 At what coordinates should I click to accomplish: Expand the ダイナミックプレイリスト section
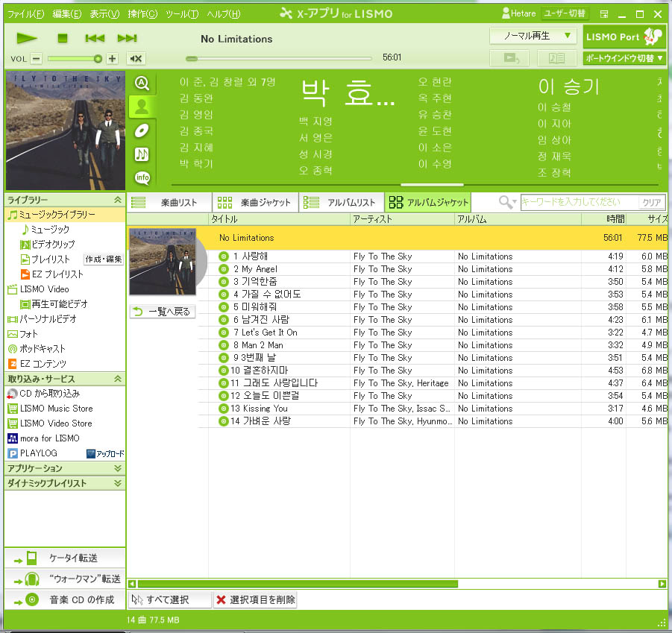118,483
